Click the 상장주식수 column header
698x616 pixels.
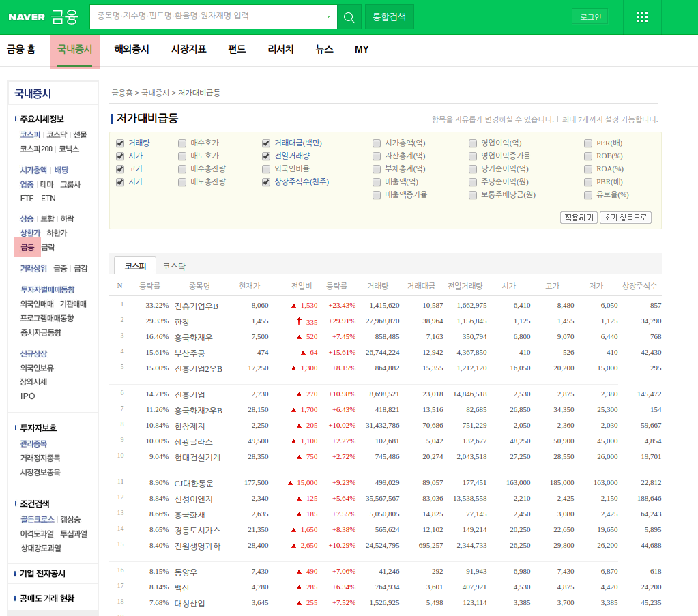639,286
